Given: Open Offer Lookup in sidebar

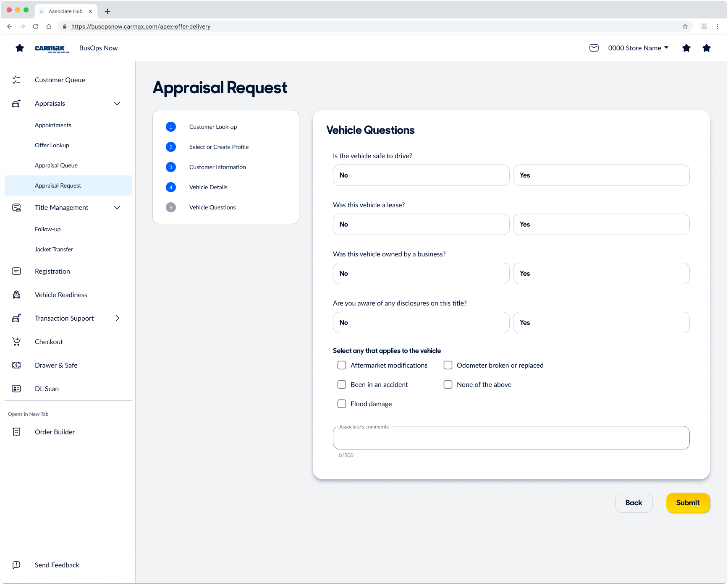Looking at the screenshot, I should pyautogui.click(x=52, y=145).
